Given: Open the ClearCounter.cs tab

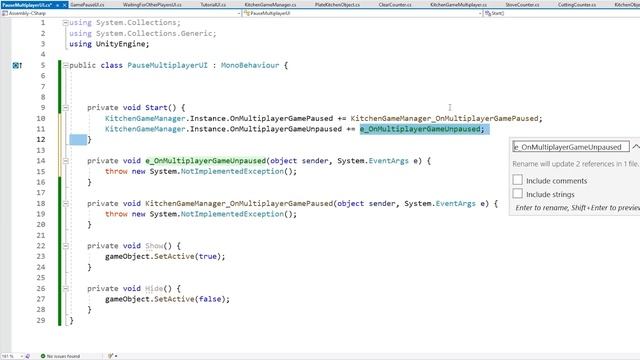Looking at the screenshot, I should pos(395,4).
